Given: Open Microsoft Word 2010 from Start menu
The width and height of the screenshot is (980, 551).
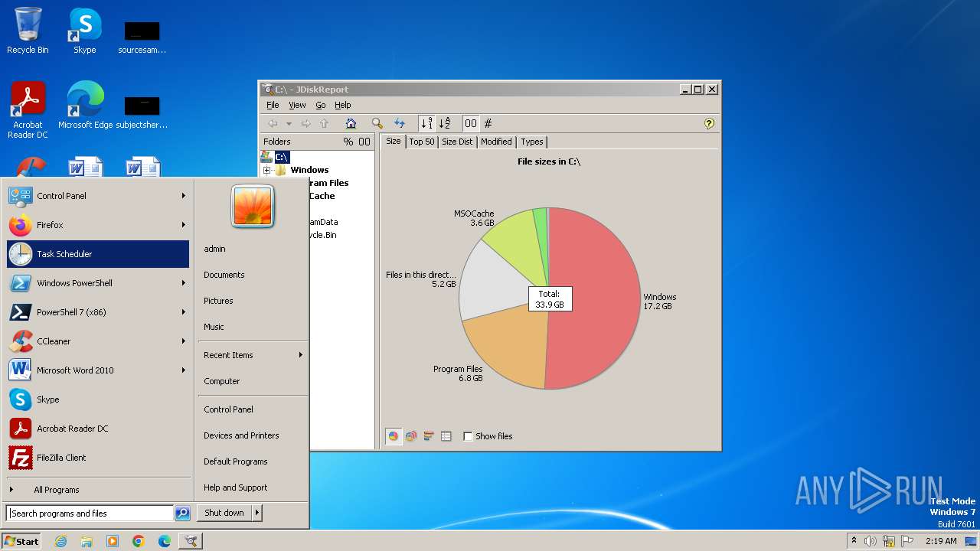Looking at the screenshot, I should 98,370.
